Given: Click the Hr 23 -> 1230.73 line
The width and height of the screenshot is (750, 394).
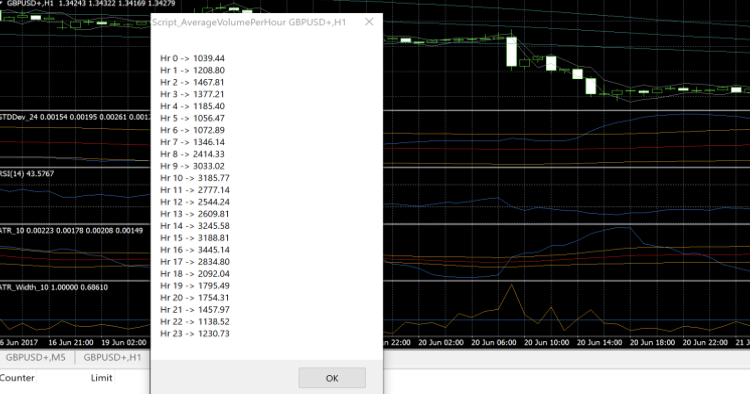Looking at the screenshot, I should tap(195, 333).
